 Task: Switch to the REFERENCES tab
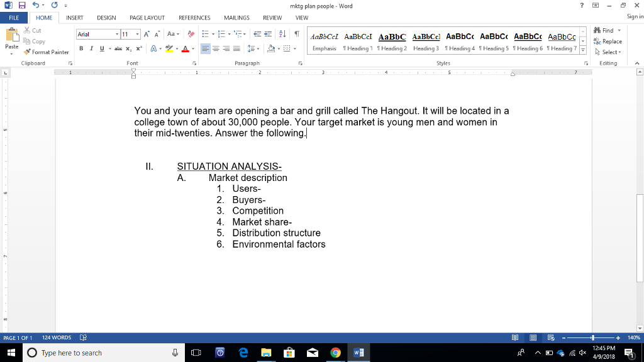(x=194, y=18)
